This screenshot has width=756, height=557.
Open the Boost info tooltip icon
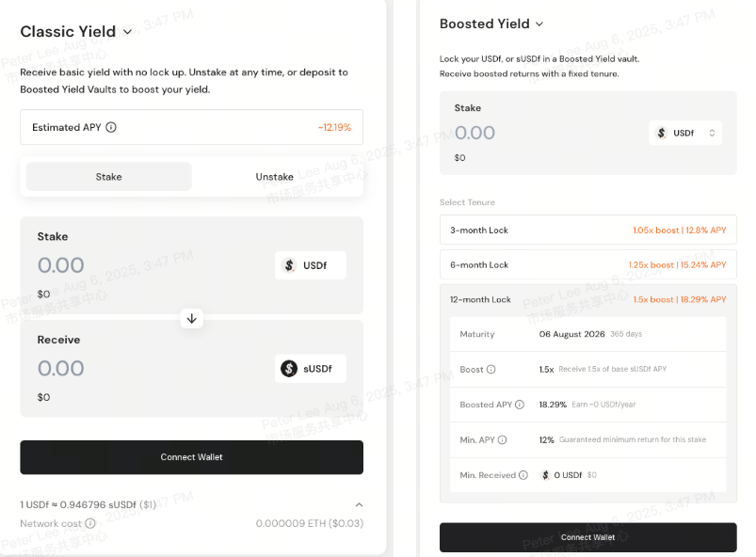tap(491, 370)
